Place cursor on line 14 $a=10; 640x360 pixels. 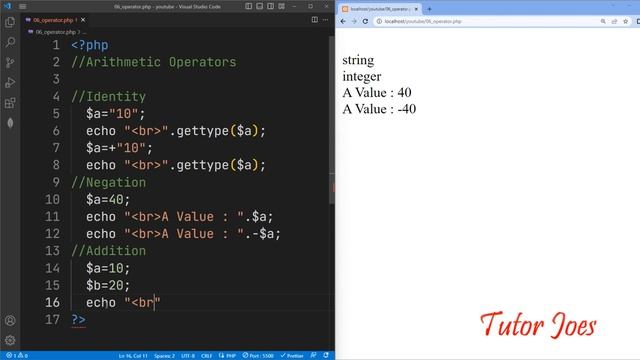pos(108,268)
